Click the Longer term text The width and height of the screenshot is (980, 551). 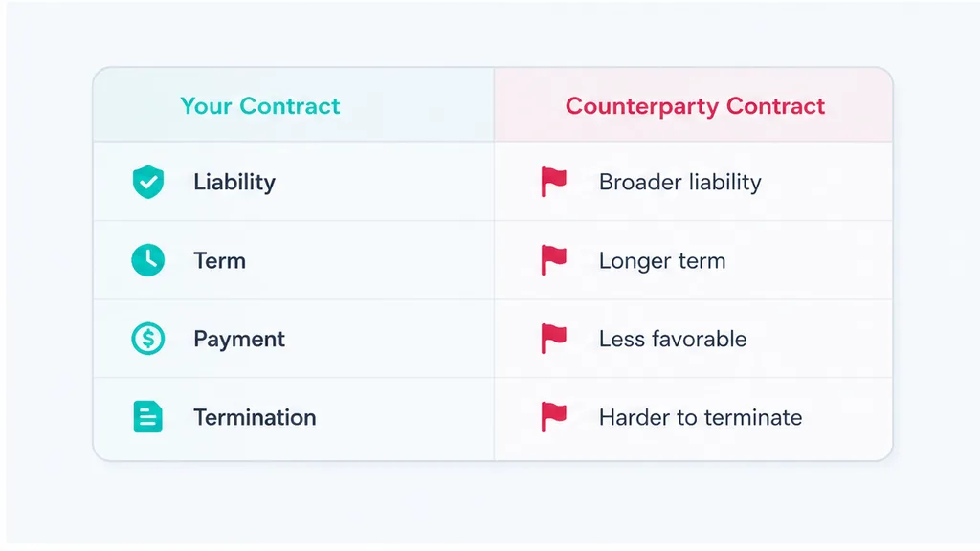pyautogui.click(x=662, y=261)
